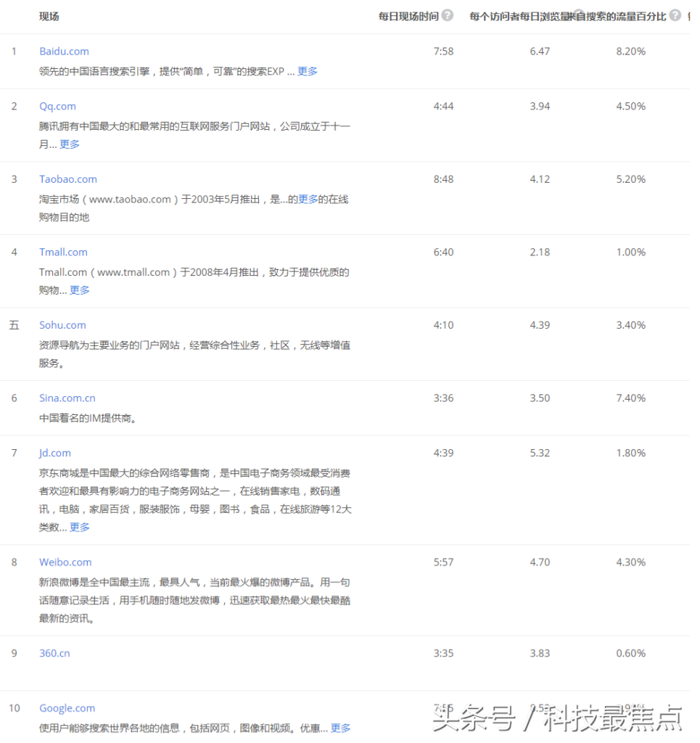Viewport: 700px width, 743px height.
Task: Open the Qq.com site link
Action: click(58, 107)
